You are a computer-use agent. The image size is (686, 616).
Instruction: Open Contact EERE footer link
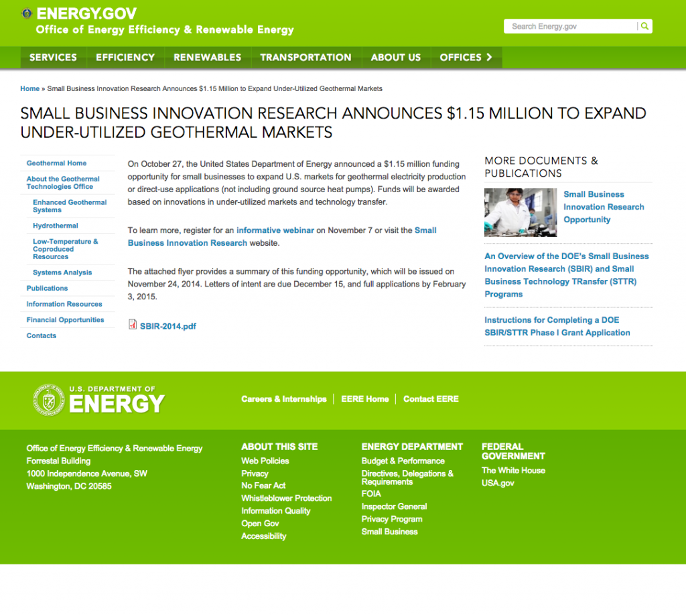click(431, 398)
